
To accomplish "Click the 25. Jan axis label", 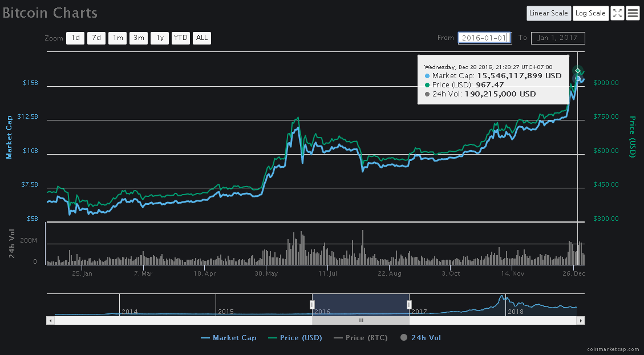I will click(82, 273).
